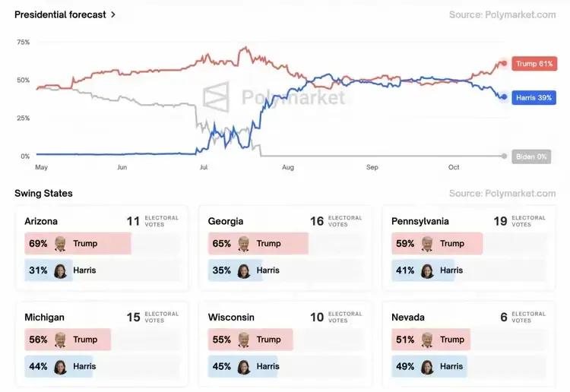Click Harris avatar in Nevada card
The width and height of the screenshot is (570, 392).
coord(427,366)
